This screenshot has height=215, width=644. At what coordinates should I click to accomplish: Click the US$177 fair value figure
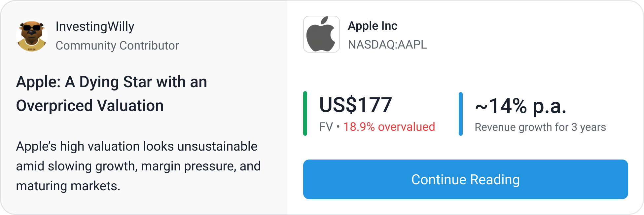tap(355, 105)
